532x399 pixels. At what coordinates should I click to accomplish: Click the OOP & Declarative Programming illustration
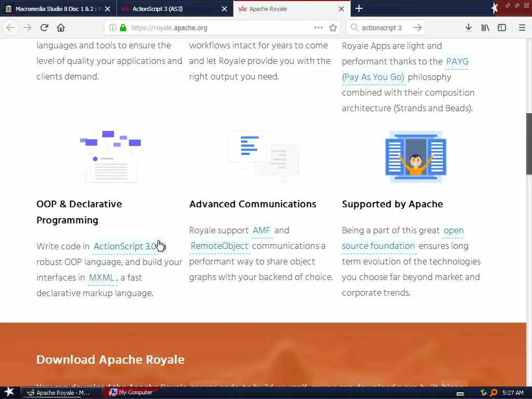(111, 157)
